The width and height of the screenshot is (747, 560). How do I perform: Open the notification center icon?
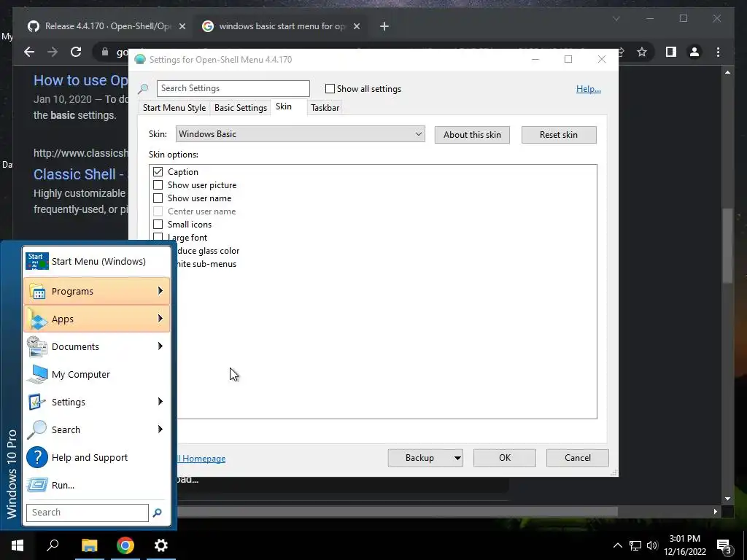pyautogui.click(x=724, y=545)
